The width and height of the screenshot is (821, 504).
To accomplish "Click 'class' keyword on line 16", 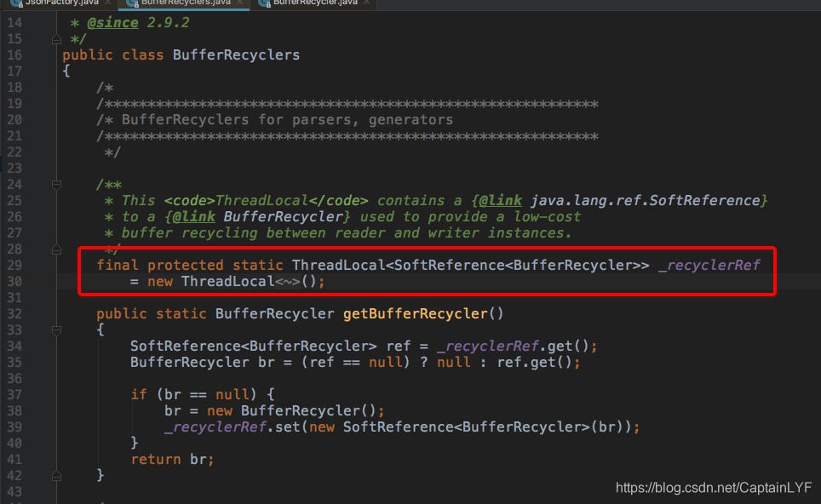I will click(x=143, y=55).
